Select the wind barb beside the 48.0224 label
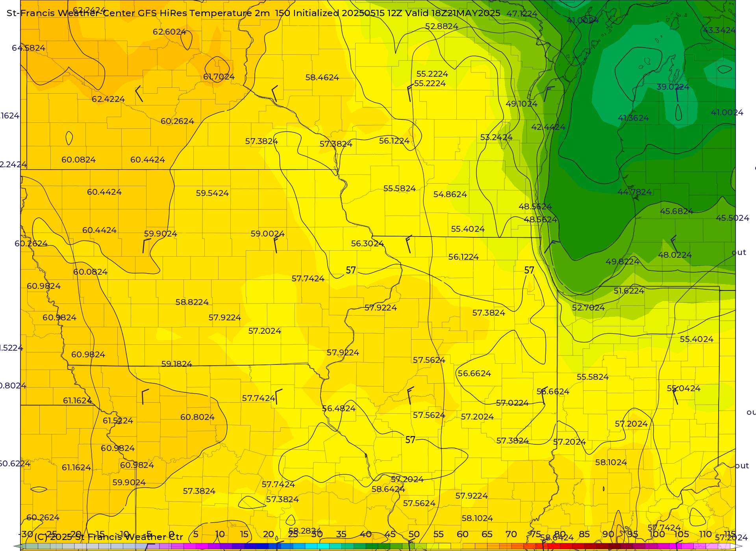756x551 pixels. (x=674, y=244)
